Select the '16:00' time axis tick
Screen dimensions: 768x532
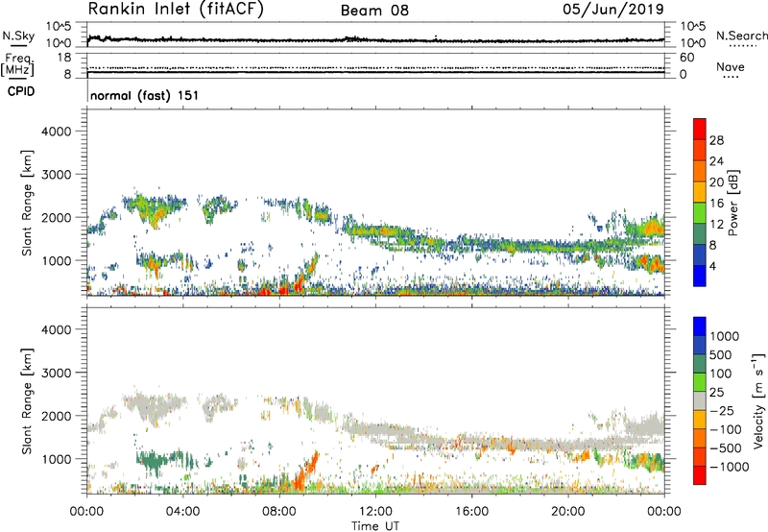pyautogui.click(x=471, y=512)
